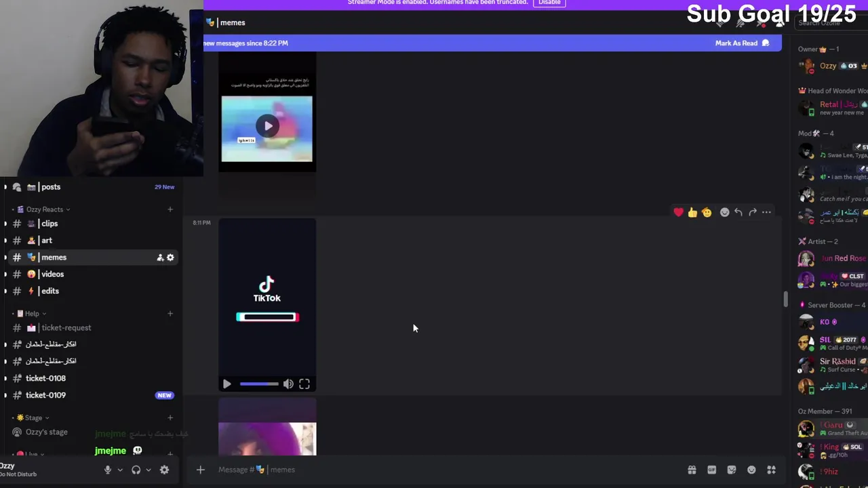Focus the Message memes input field
Image resolution: width=868 pixels, height=488 pixels.
pos(448,470)
